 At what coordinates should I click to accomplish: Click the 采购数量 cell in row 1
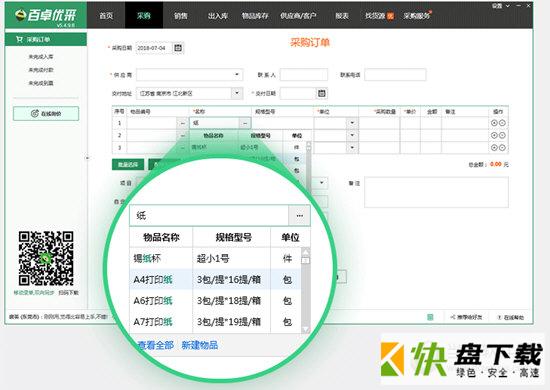tap(379, 123)
